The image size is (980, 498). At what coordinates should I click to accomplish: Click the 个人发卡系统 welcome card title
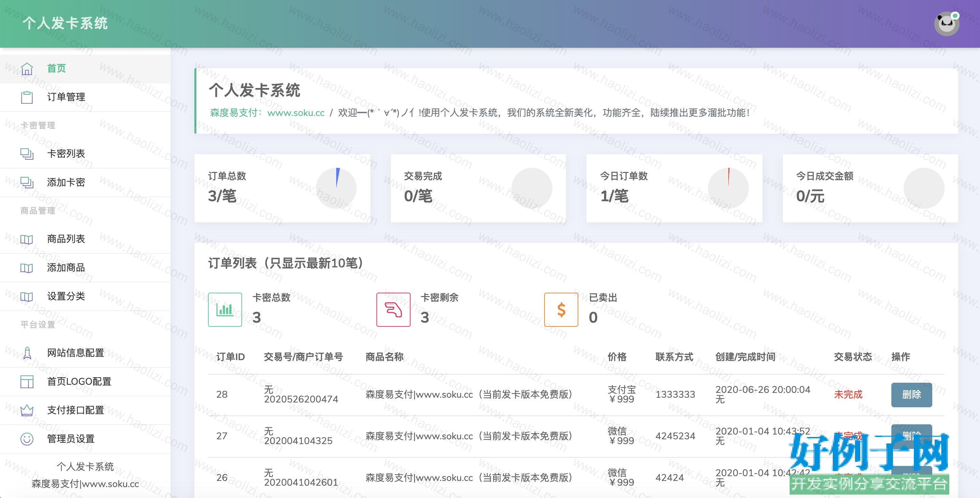coord(254,90)
